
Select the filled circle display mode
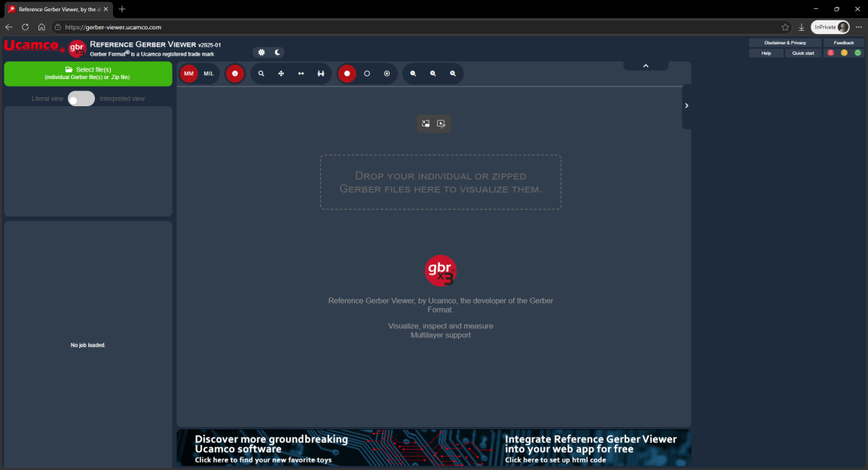click(347, 74)
